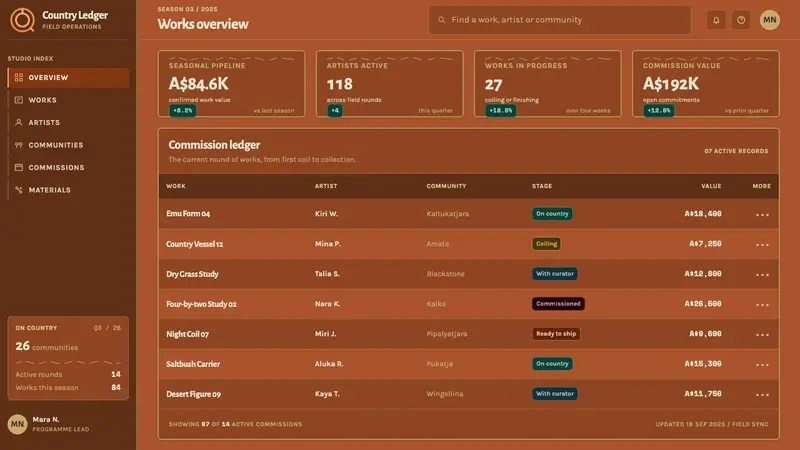Select Overview in the studio index
Viewport: 800px width, 450px height.
click(x=68, y=78)
